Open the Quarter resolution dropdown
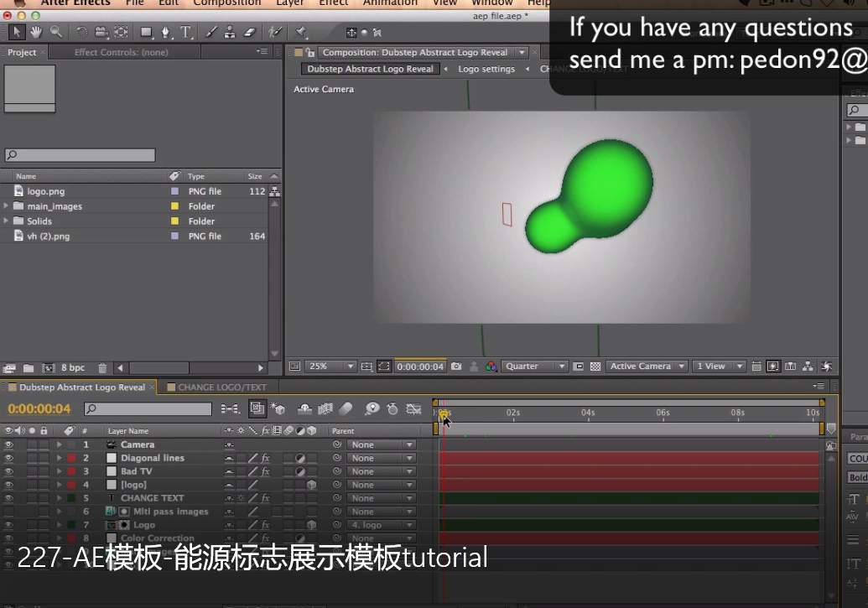 click(535, 366)
